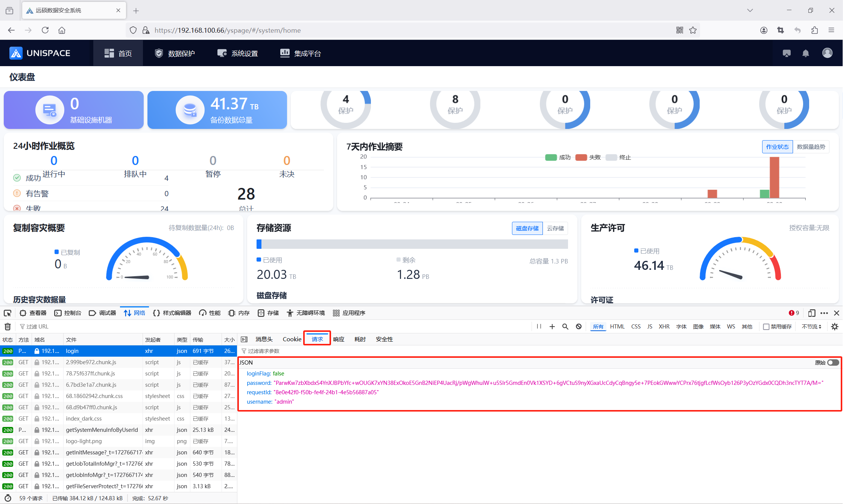843x504 pixels.
Task: Toggle responsive design mode icon
Action: [811, 313]
